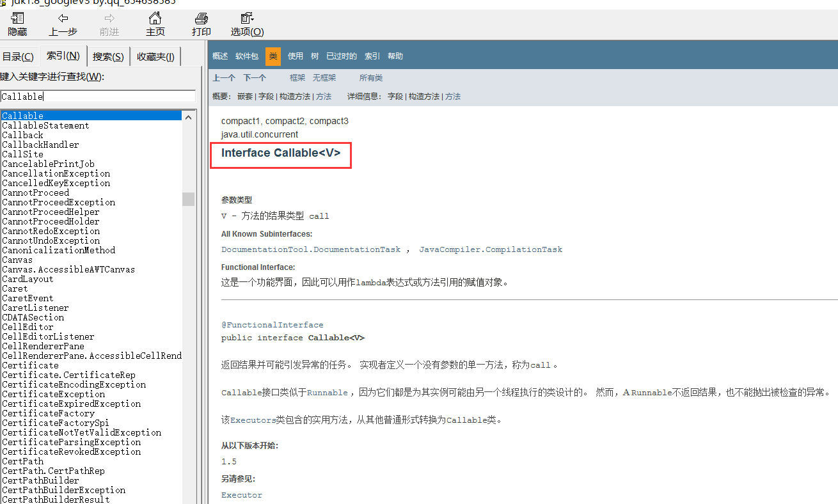
Task: Select Callable in the index list
Action: coord(91,116)
